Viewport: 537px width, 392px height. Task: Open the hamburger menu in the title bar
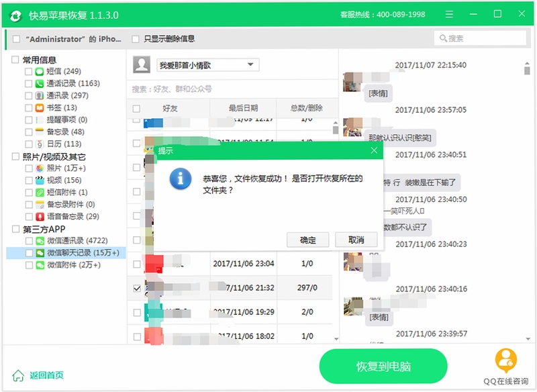(449, 14)
